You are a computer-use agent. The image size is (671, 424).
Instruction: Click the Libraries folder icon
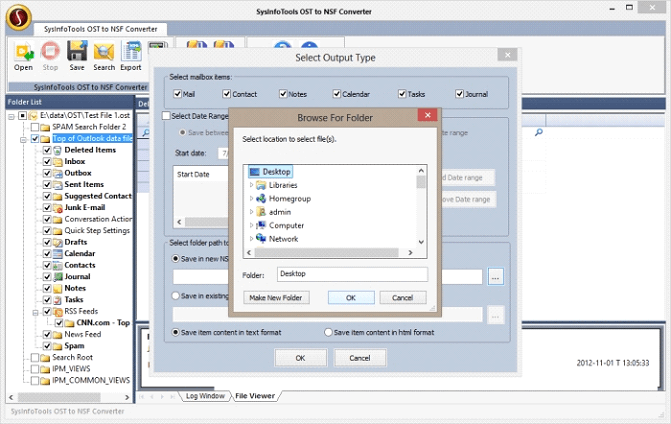click(x=261, y=185)
